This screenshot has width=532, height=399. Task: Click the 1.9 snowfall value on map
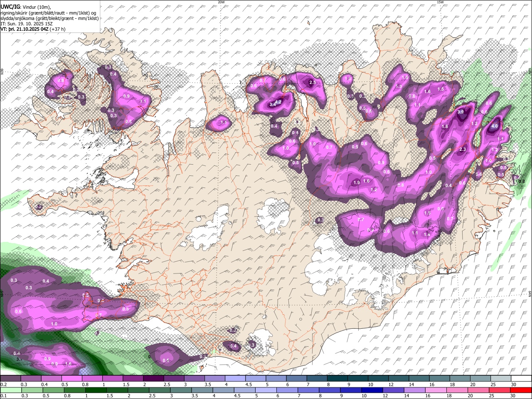coord(357,182)
